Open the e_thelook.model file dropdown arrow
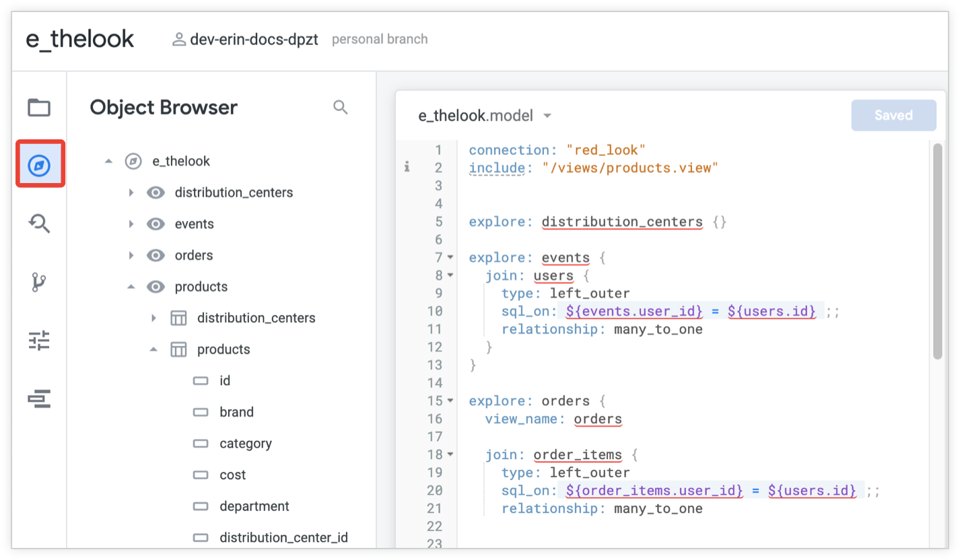This screenshot has height=560, width=960. click(x=547, y=116)
